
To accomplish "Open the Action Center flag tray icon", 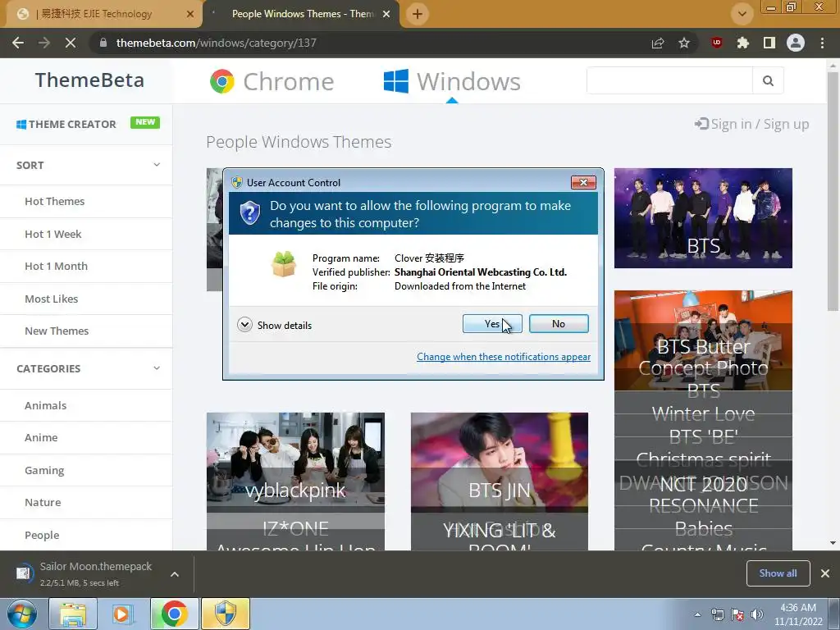I will tap(737, 614).
